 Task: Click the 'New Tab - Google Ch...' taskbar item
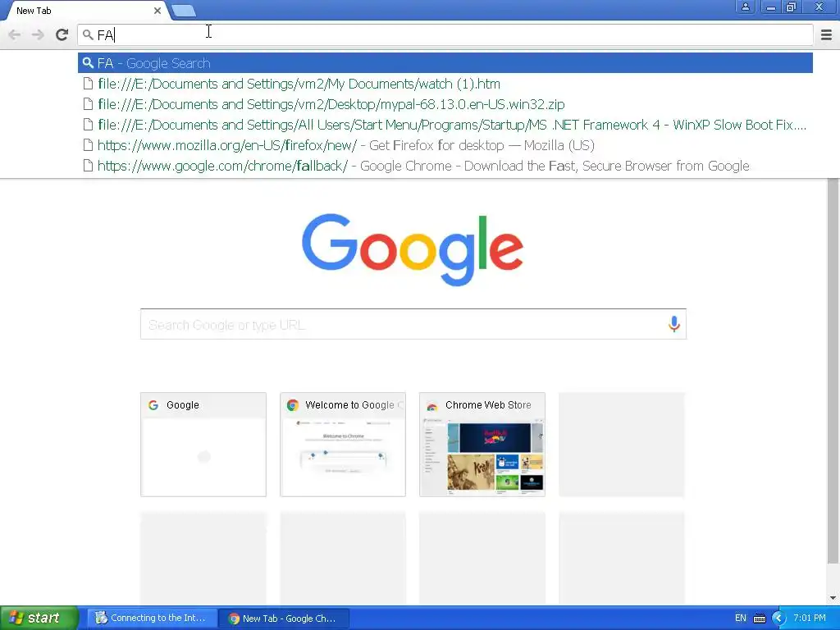coord(285,618)
